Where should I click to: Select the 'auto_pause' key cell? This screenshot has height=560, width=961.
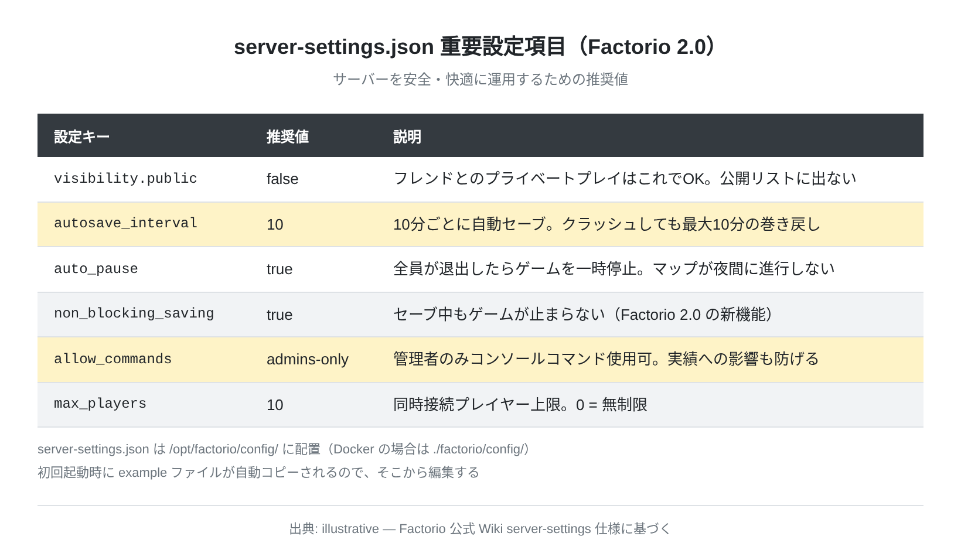coord(96,269)
